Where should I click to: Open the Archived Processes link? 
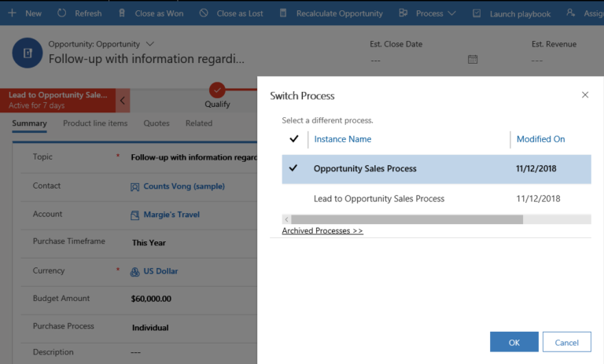pyautogui.click(x=322, y=231)
